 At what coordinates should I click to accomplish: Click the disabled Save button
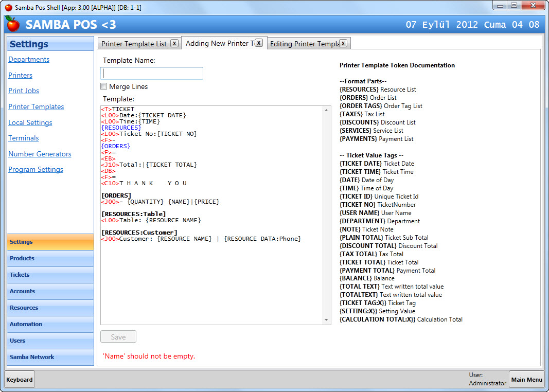pos(118,337)
